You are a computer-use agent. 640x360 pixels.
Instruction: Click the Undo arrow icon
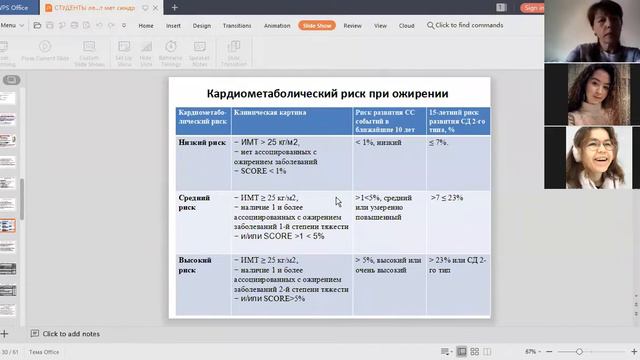pos(99,25)
